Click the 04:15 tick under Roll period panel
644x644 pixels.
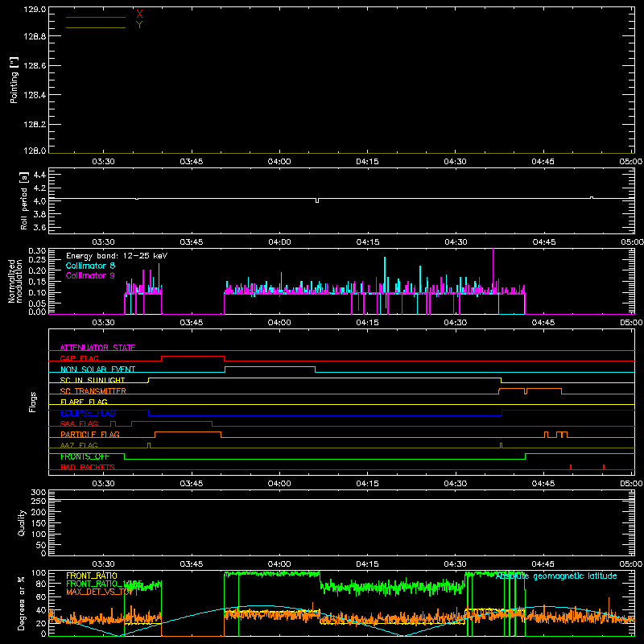click(368, 242)
